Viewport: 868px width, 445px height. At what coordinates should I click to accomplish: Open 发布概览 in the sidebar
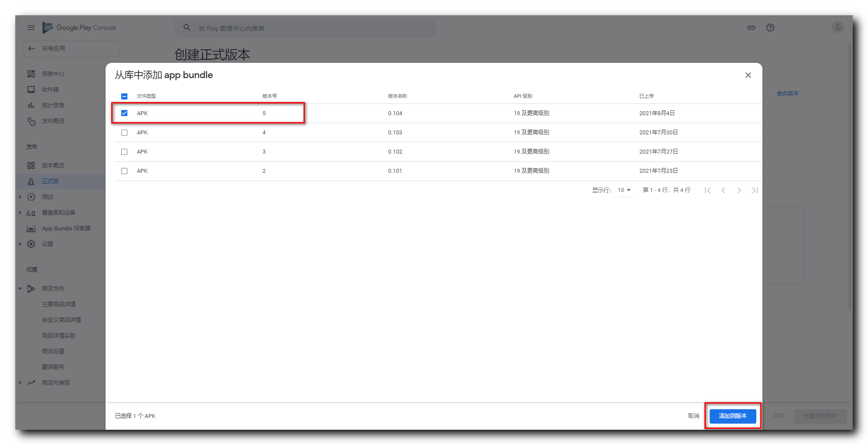point(53,121)
